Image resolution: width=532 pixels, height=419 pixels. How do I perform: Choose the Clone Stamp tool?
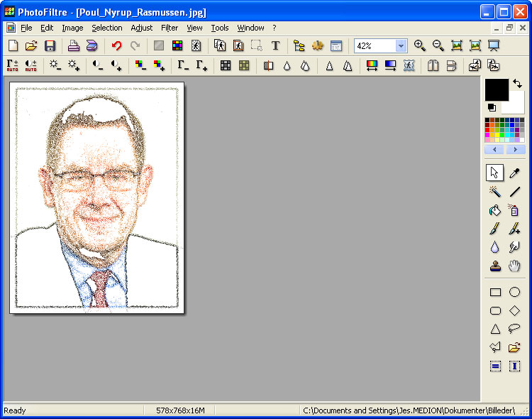click(x=495, y=266)
